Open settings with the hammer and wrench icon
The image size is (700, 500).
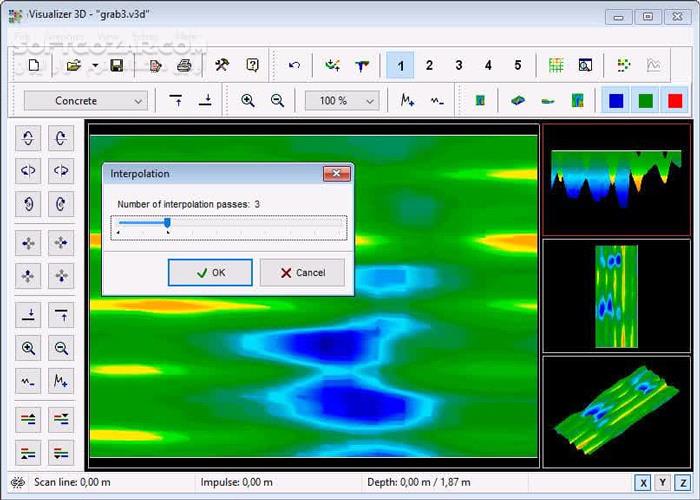[x=222, y=65]
